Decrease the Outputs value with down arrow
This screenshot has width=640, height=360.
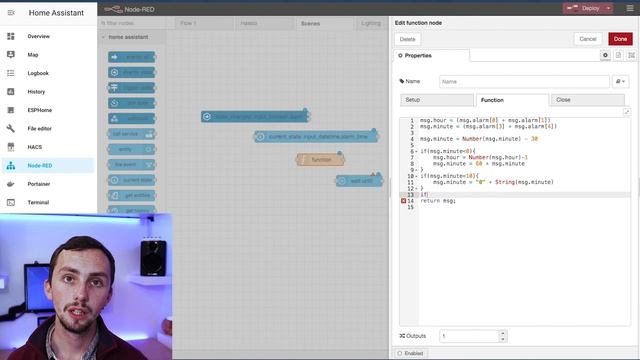tap(502, 339)
